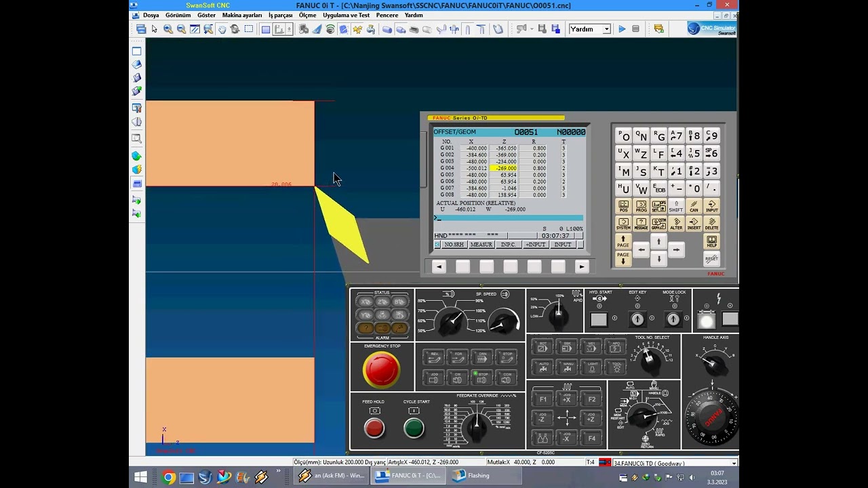This screenshot has width=868, height=488.
Task: Click the MEASUR soft key
Action: click(x=481, y=245)
